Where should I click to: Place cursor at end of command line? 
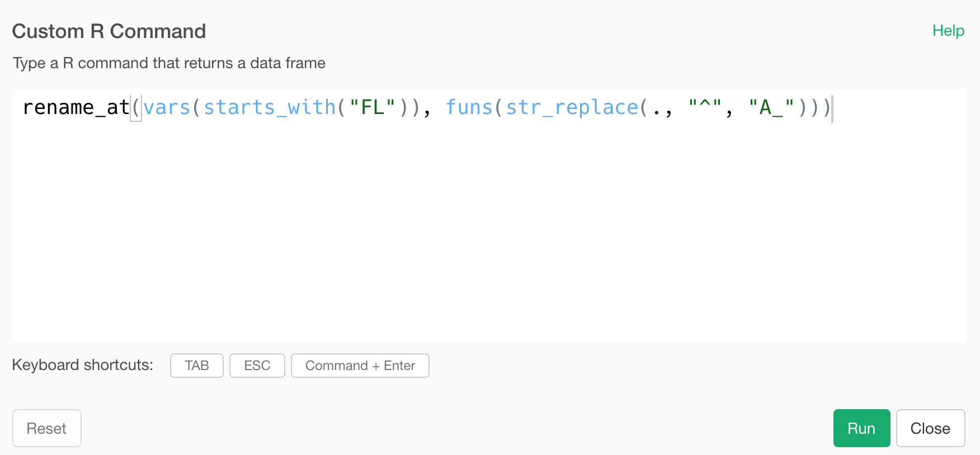(832, 107)
